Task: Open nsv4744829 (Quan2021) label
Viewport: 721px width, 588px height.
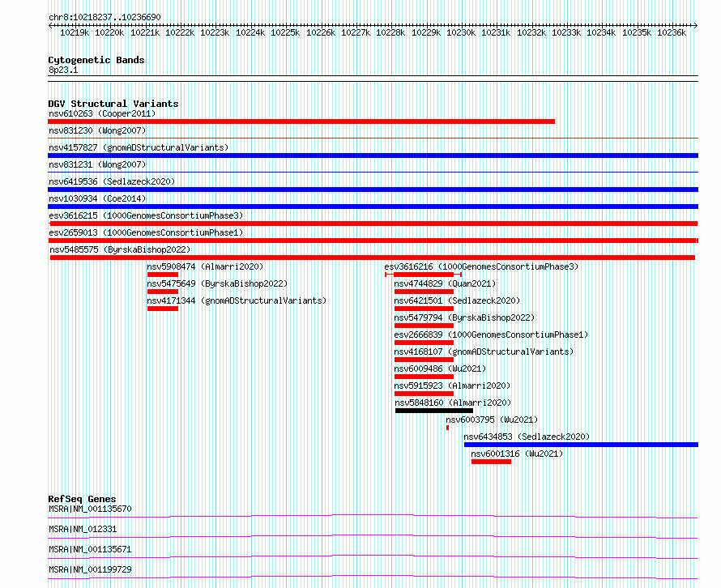Action: coord(445,283)
